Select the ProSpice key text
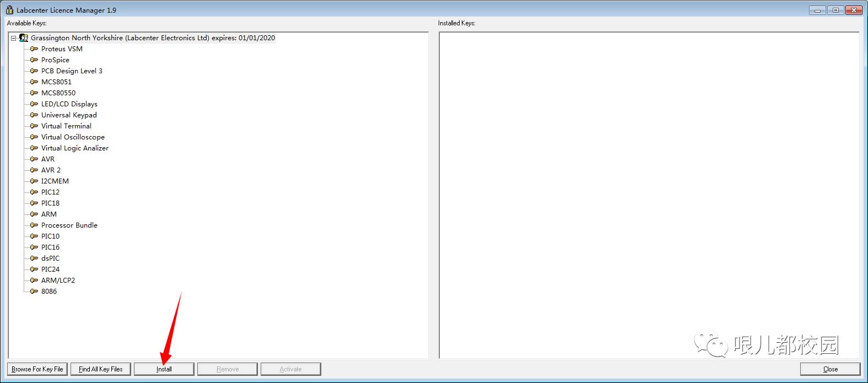Screen dimensions: 868x383 coord(55,60)
